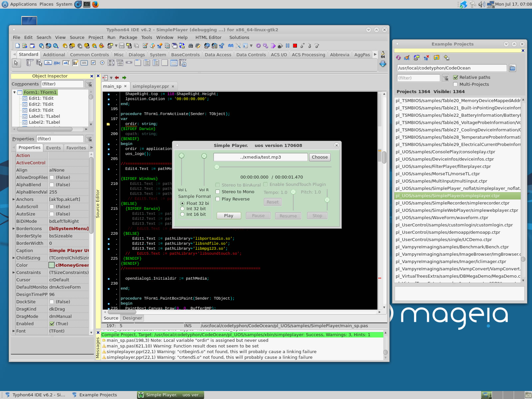Select Int 16 bit sample format
The width and height of the screenshot is (532, 399).
(x=182, y=214)
